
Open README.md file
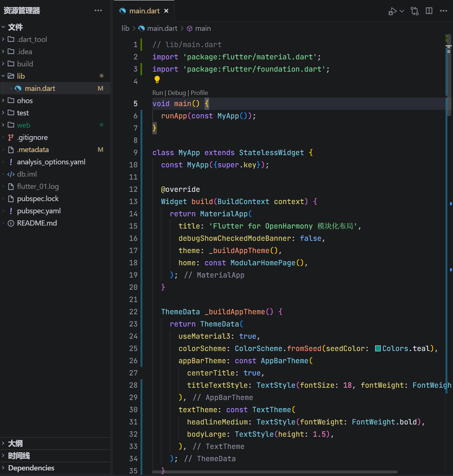(x=55, y=223)
